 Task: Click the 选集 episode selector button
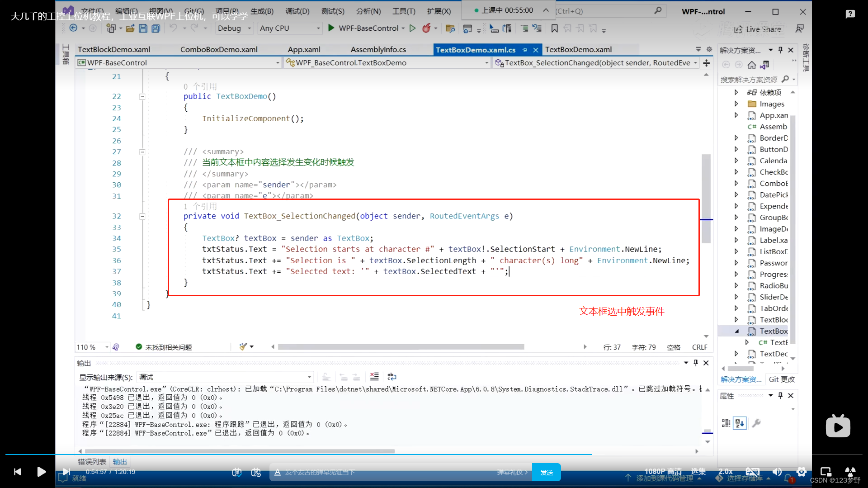pyautogui.click(x=698, y=472)
